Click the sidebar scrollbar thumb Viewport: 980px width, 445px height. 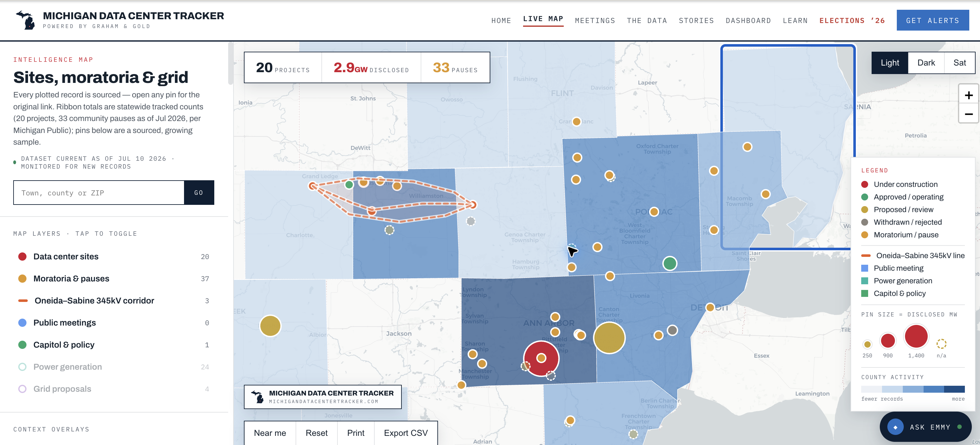(x=231, y=63)
